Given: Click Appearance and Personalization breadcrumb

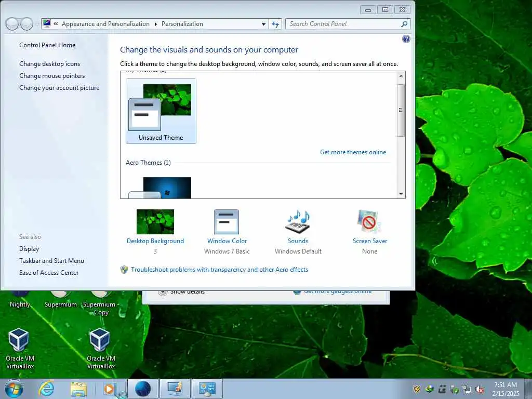Looking at the screenshot, I should pyautogui.click(x=105, y=24).
